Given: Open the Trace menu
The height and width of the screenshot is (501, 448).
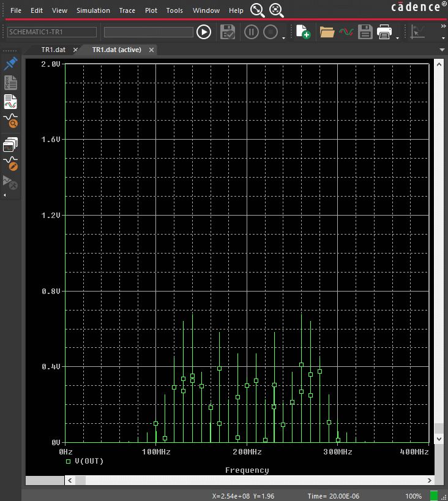Looking at the screenshot, I should click(127, 10).
